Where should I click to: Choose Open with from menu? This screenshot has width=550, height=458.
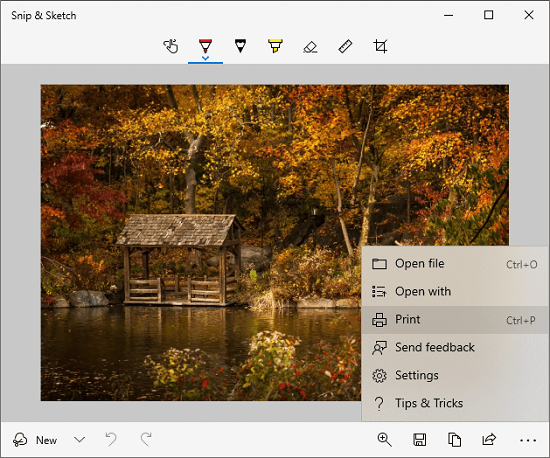(455, 292)
